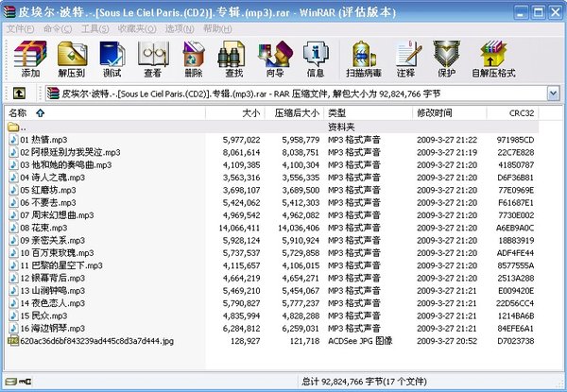Select file 10 百万束玫瑰.mp3
This screenshot has width=567, height=392.
point(57,253)
